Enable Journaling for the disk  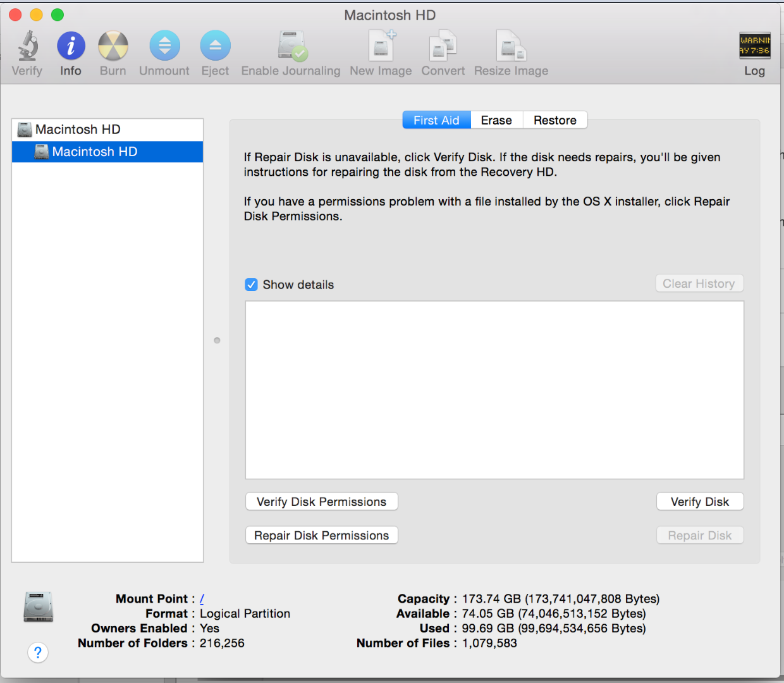pos(290,51)
